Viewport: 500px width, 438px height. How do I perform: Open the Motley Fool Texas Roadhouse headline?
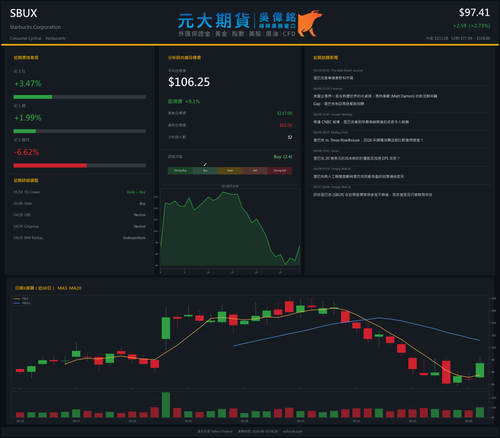(368, 140)
